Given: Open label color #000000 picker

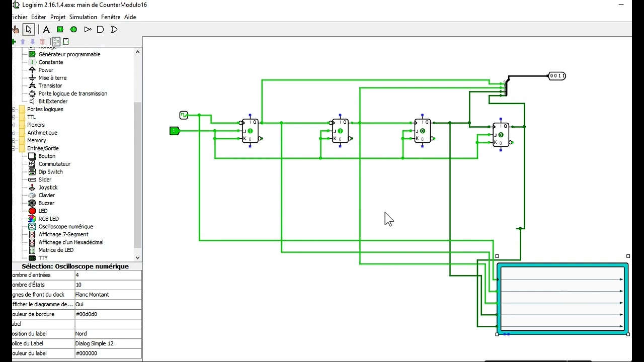Looking at the screenshot, I should click(x=108, y=353).
